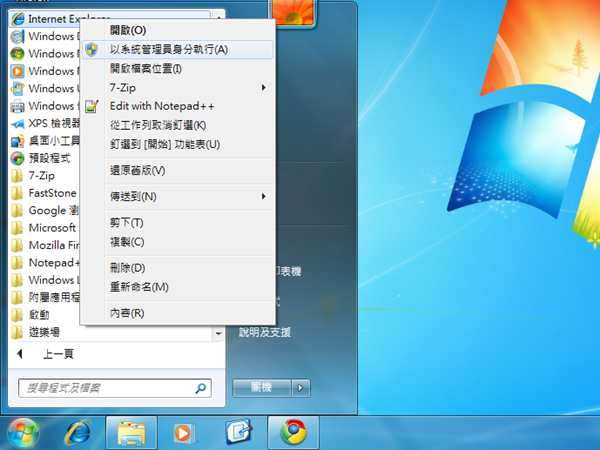Viewport: 600px width, 450px height.
Task: Select Edit with Notepad++
Action: click(x=178, y=106)
